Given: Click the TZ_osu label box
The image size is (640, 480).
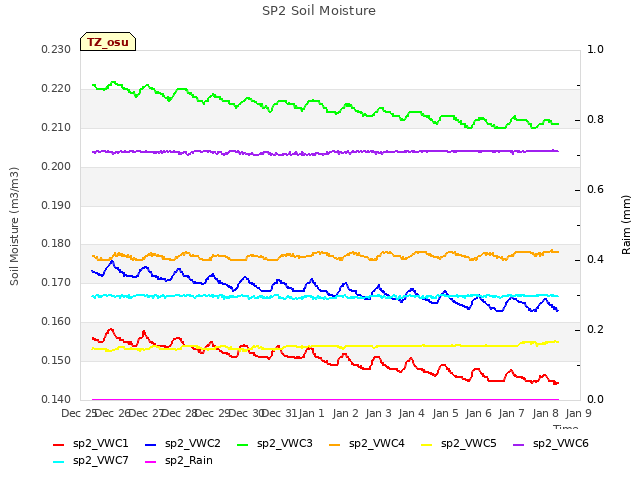Looking at the screenshot, I should click(x=108, y=42).
